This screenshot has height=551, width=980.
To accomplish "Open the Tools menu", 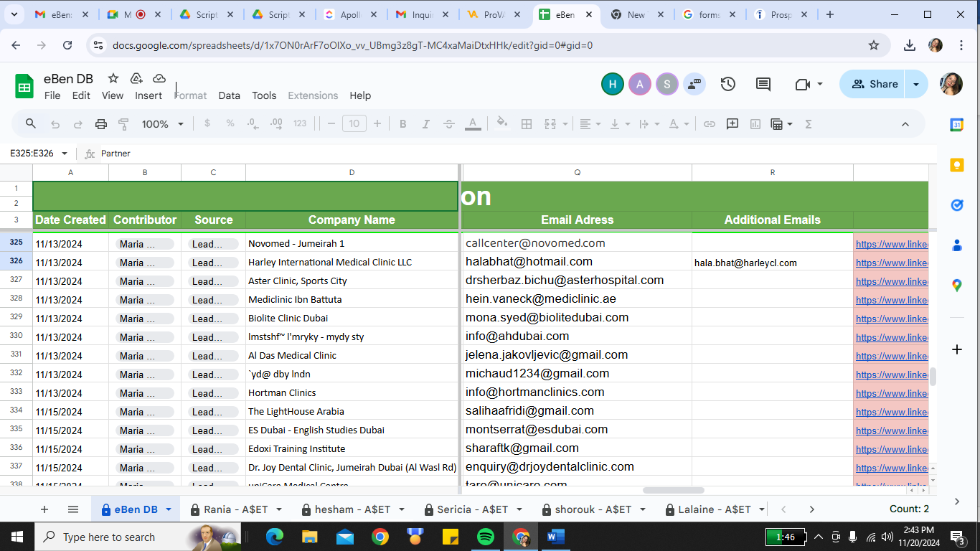I will pyautogui.click(x=264, y=95).
